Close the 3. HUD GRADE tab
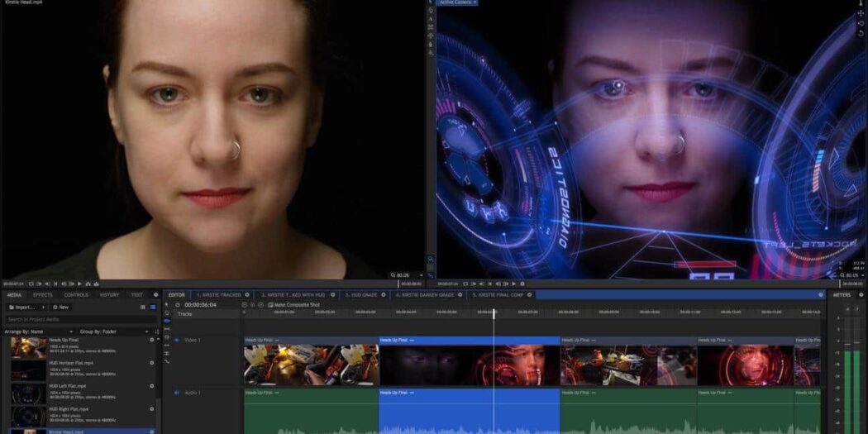Screen dimensions: 868x434 click(x=383, y=295)
